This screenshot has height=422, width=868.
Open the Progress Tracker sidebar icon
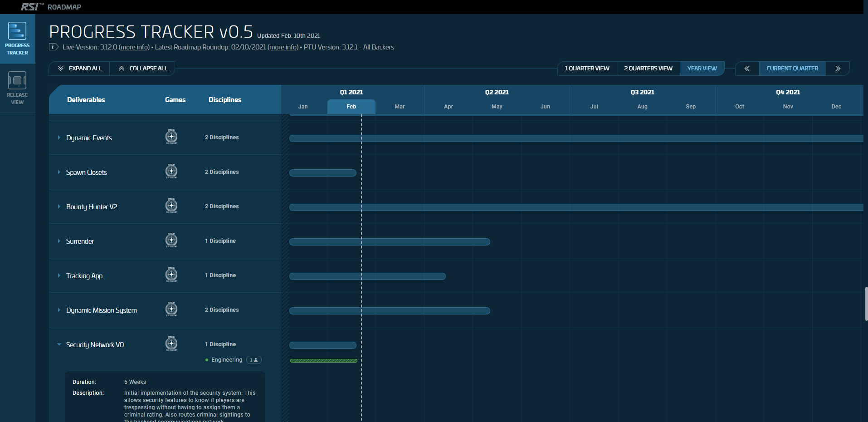(x=17, y=38)
